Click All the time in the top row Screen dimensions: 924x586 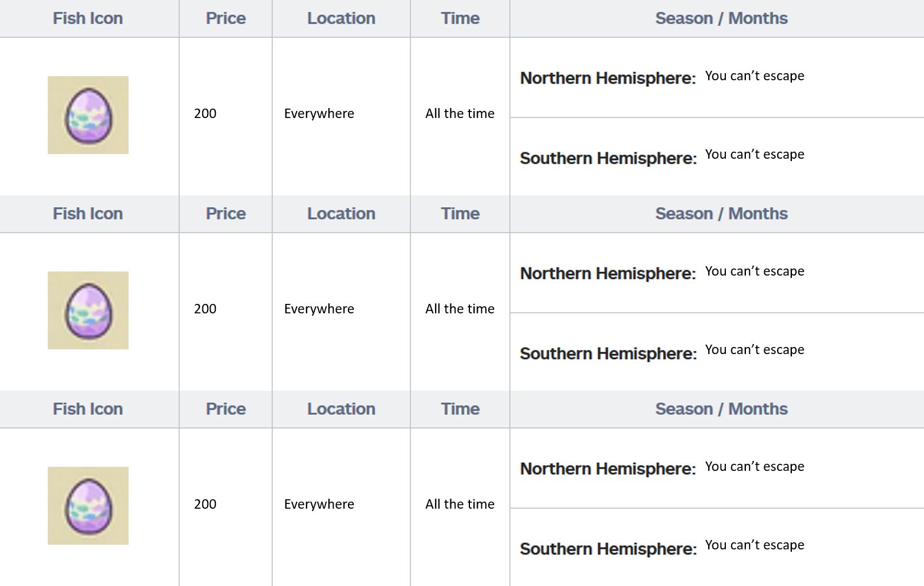tap(460, 113)
